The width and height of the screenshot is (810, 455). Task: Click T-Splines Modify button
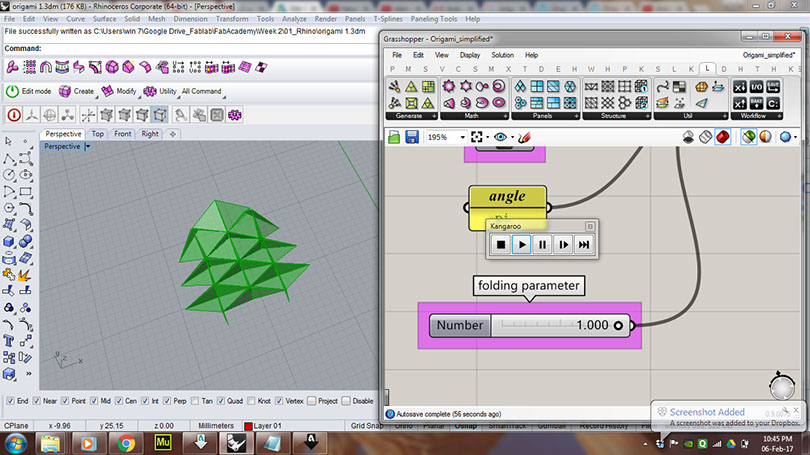coord(120,91)
